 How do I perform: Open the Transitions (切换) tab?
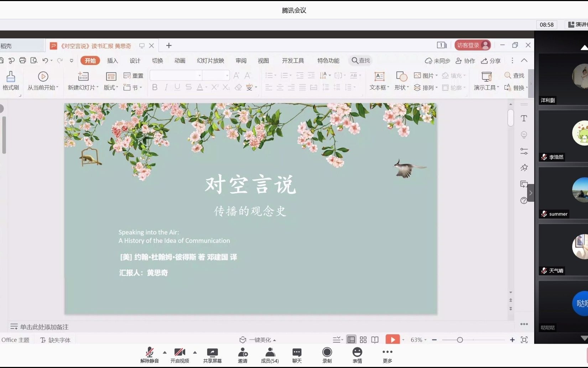157,61
